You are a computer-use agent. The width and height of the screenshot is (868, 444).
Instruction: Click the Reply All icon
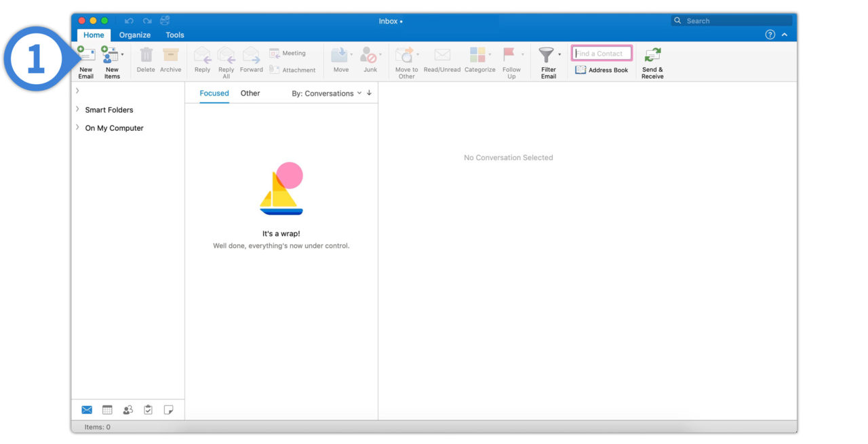pyautogui.click(x=226, y=55)
